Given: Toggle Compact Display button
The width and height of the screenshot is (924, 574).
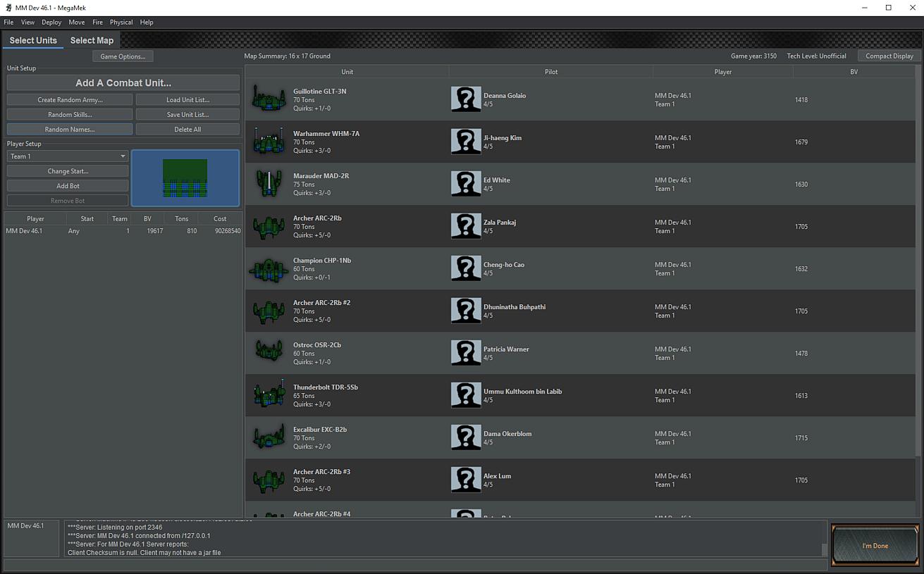Looking at the screenshot, I should pyautogui.click(x=889, y=56).
